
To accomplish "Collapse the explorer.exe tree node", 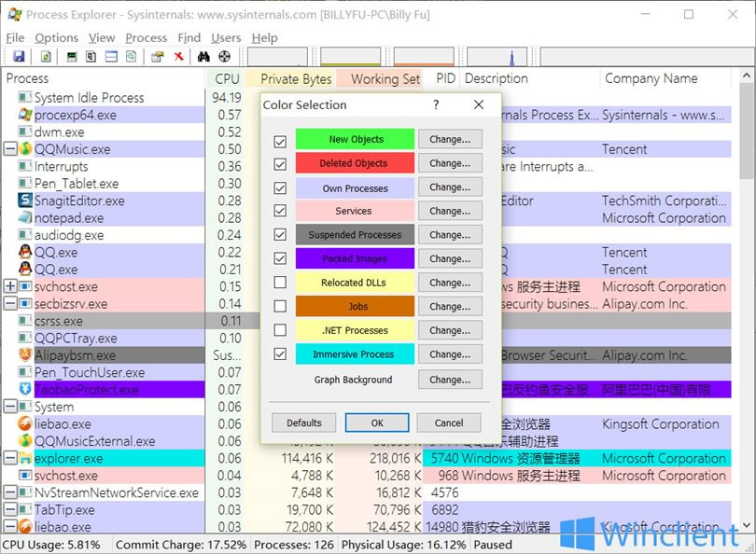I will pyautogui.click(x=10, y=458).
